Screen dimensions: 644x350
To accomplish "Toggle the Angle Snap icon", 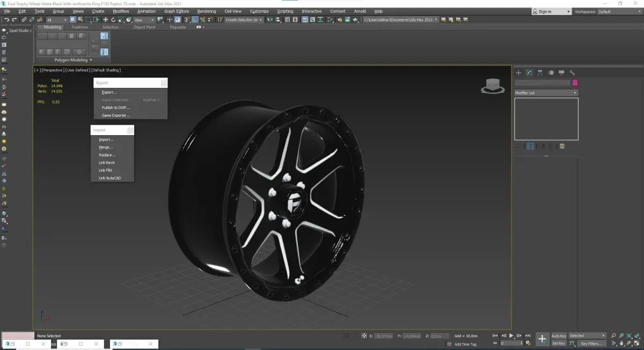I will pyautogui.click(x=194, y=20).
